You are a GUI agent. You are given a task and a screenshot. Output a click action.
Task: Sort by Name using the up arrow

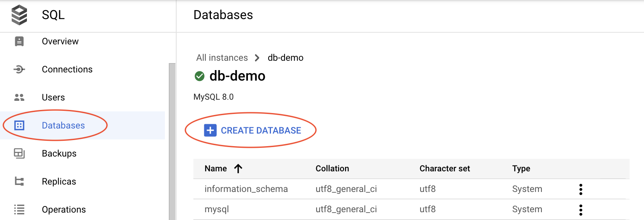[238, 169]
